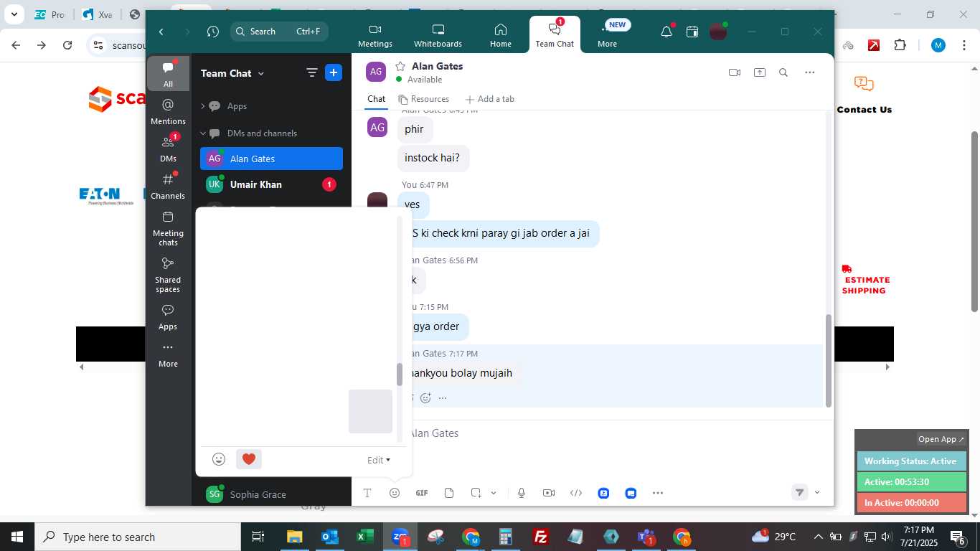
Task: Search within the Alan Gates chat
Action: coord(783,72)
